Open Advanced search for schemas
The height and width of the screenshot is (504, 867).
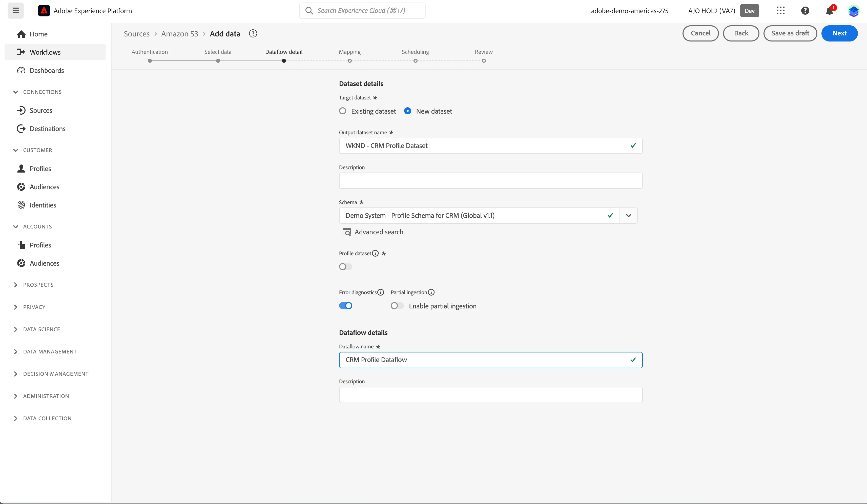373,232
